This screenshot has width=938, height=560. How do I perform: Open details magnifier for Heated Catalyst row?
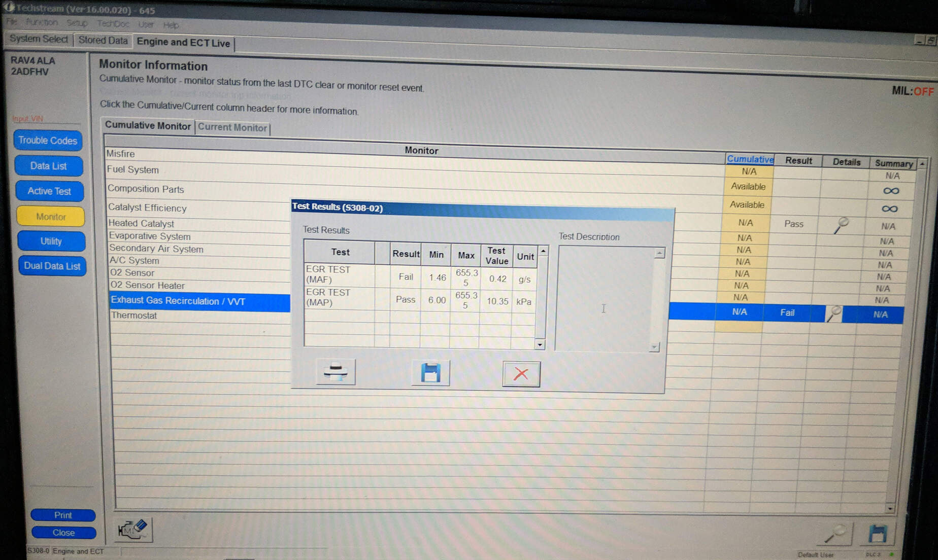tap(841, 225)
